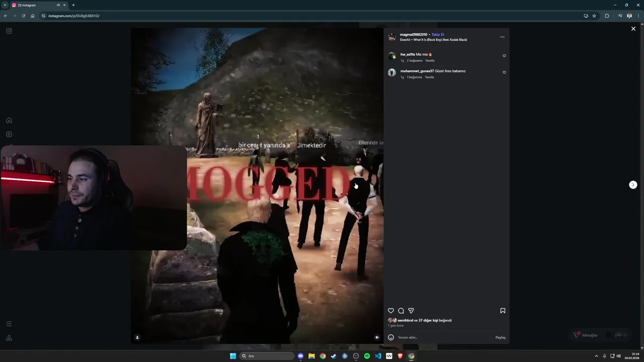Like muhammet_gunes37's comment

tap(504, 72)
